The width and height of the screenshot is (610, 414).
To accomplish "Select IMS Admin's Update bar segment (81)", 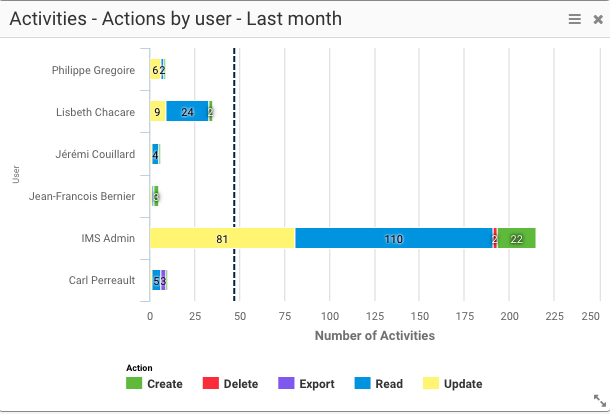I will [222, 238].
